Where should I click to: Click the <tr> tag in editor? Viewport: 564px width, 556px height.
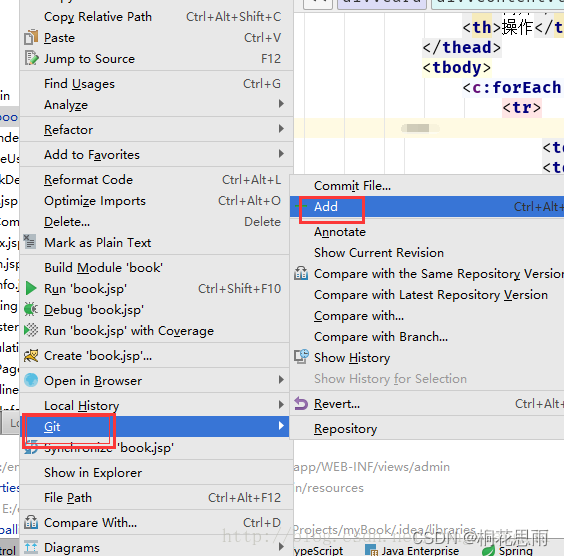(522, 107)
